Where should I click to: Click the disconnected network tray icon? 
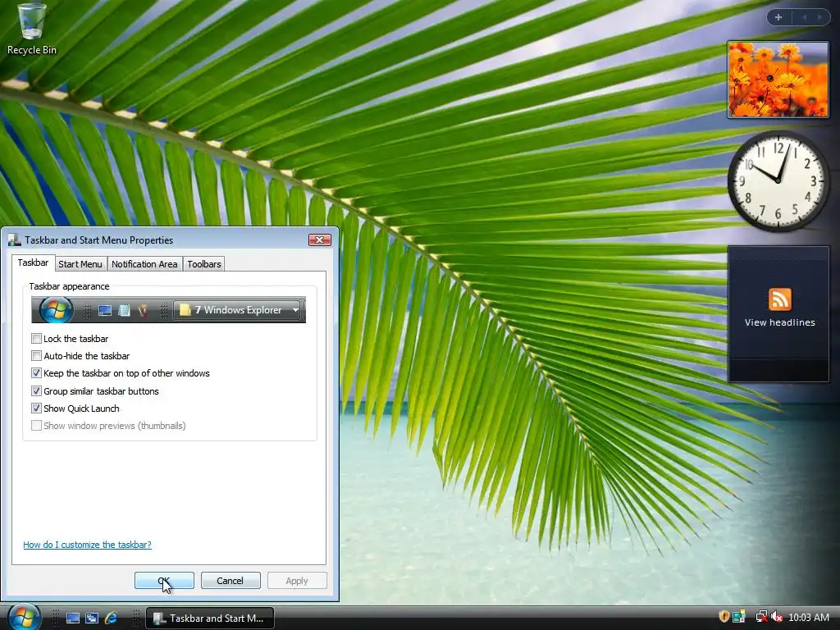[760, 618]
